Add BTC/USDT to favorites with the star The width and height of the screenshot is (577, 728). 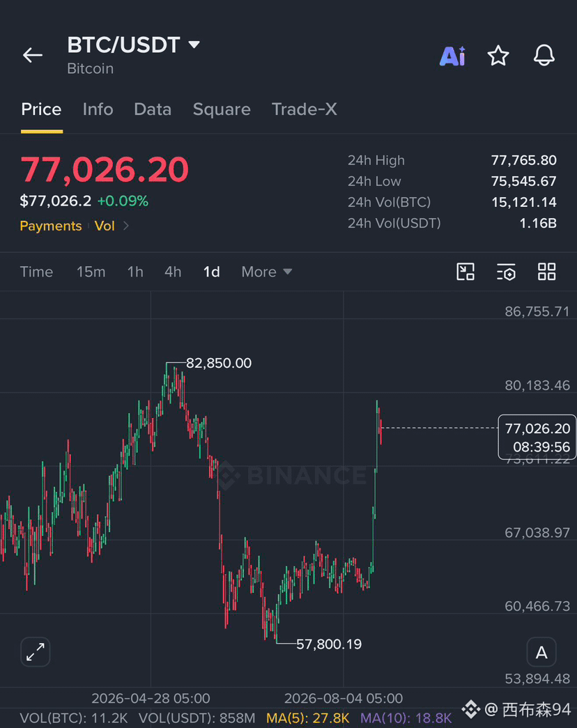click(x=498, y=56)
